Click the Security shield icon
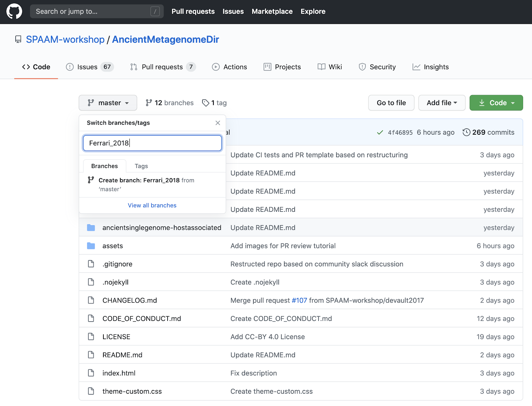 click(x=362, y=67)
